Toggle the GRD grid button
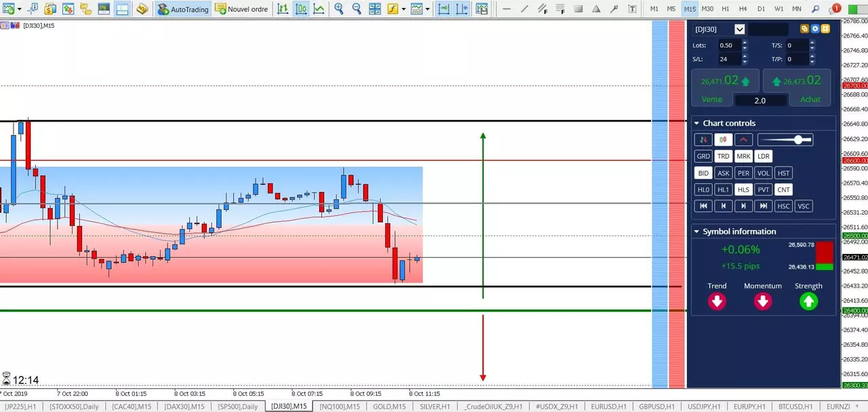 click(x=703, y=156)
